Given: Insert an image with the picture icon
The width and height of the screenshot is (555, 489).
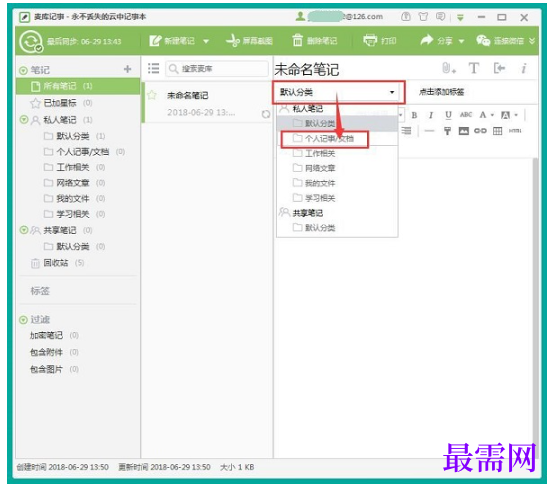Looking at the screenshot, I should [x=464, y=131].
